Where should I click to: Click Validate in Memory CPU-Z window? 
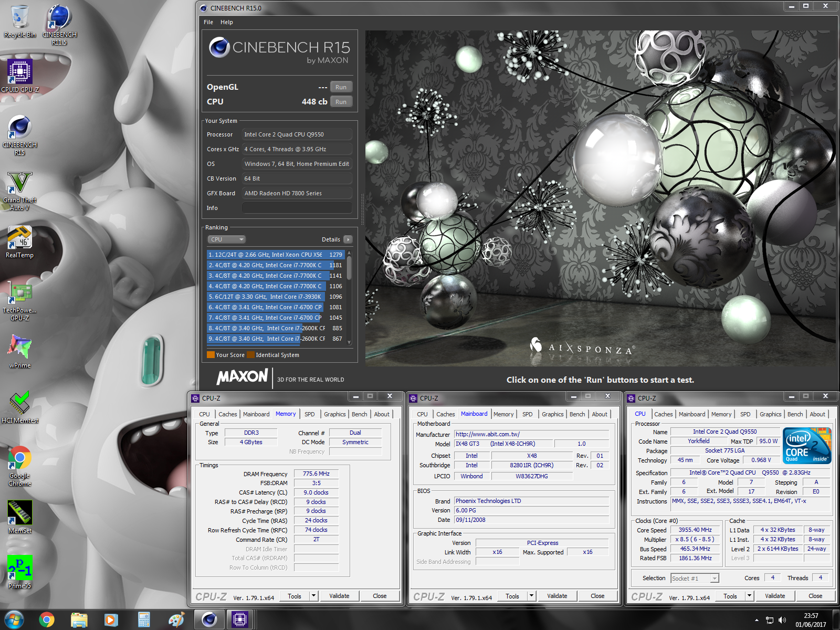tap(339, 596)
